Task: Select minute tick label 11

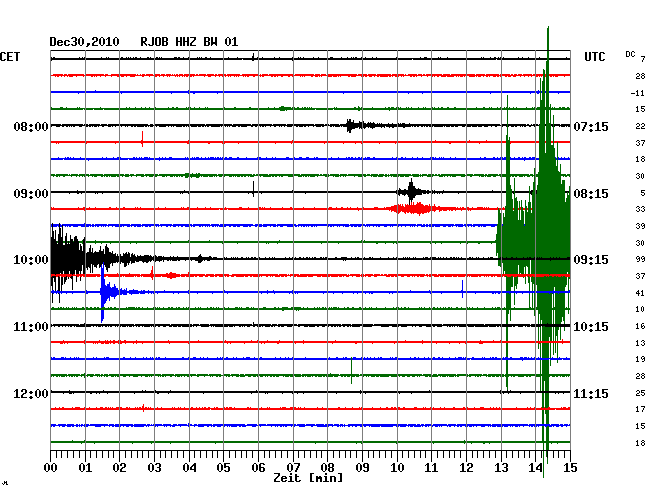Action: [431, 468]
